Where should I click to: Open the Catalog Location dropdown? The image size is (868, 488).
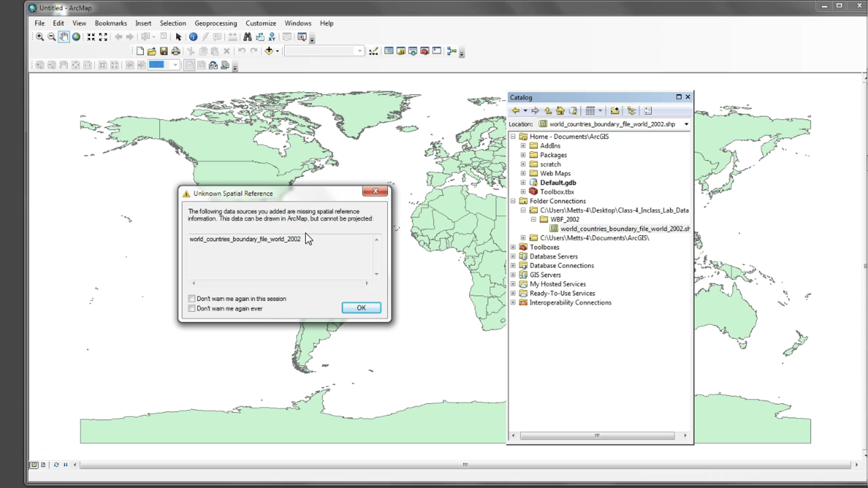686,124
